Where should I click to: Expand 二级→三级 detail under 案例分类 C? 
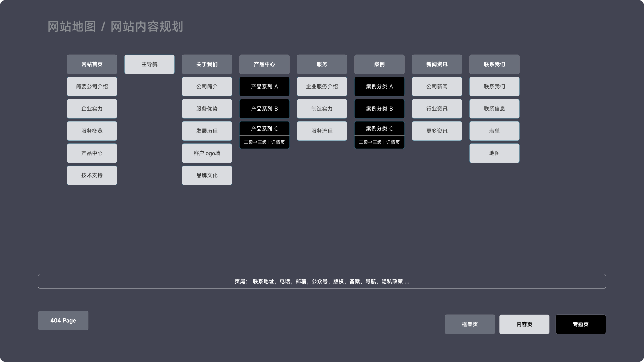point(379,142)
